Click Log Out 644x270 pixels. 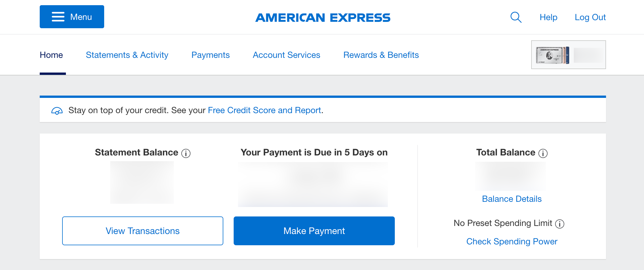tap(590, 17)
